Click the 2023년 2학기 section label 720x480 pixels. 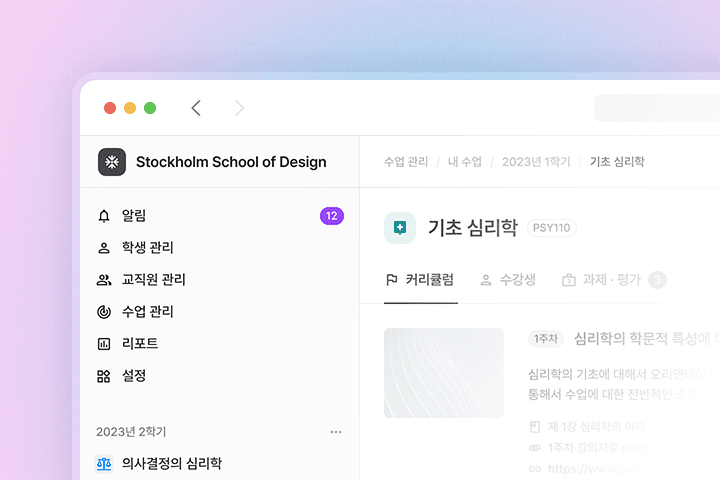click(x=131, y=432)
